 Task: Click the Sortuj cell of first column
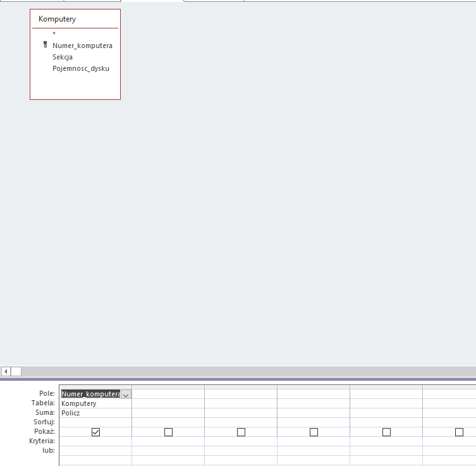[x=95, y=422]
